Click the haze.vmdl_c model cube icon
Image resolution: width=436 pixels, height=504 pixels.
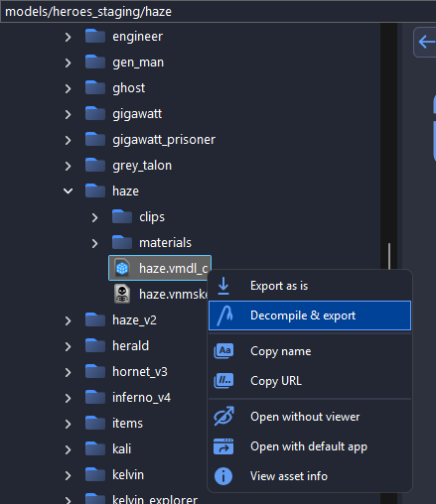pos(122,268)
